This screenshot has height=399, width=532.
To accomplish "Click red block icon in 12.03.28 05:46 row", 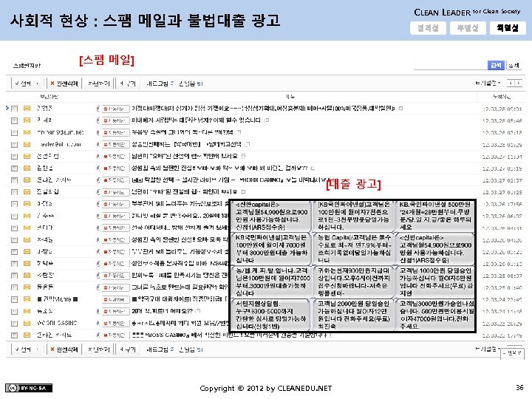I will click(106, 120).
